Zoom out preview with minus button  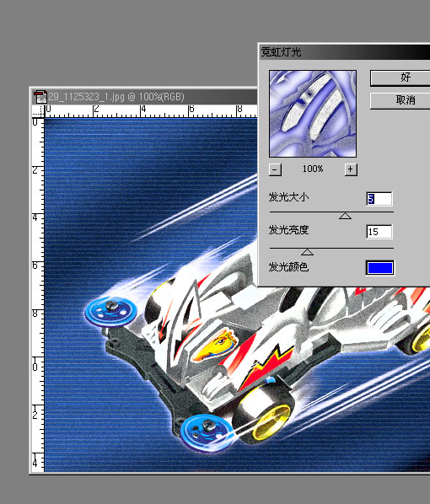(275, 169)
